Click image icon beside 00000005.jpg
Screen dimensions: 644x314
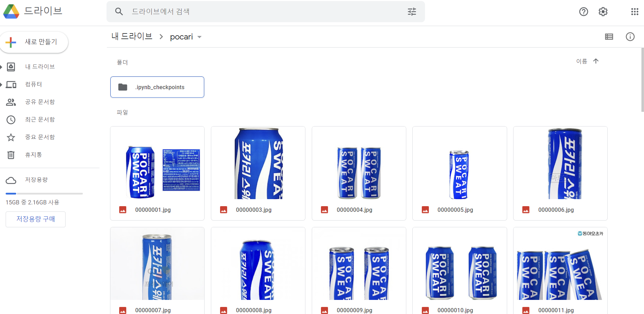point(425,210)
